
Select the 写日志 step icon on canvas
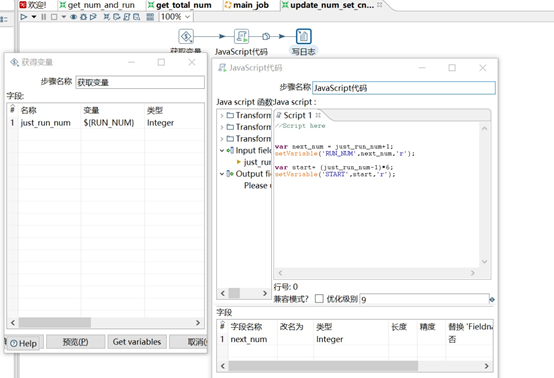[x=303, y=36]
